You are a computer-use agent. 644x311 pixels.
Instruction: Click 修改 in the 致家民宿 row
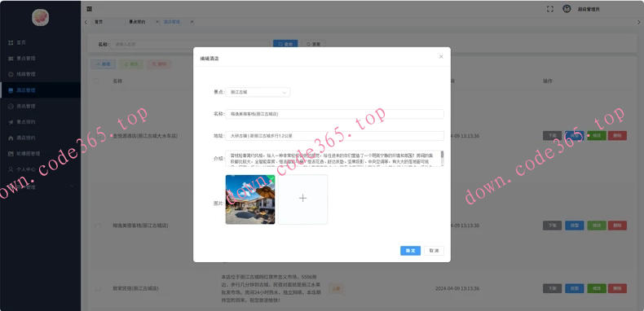[x=597, y=288]
